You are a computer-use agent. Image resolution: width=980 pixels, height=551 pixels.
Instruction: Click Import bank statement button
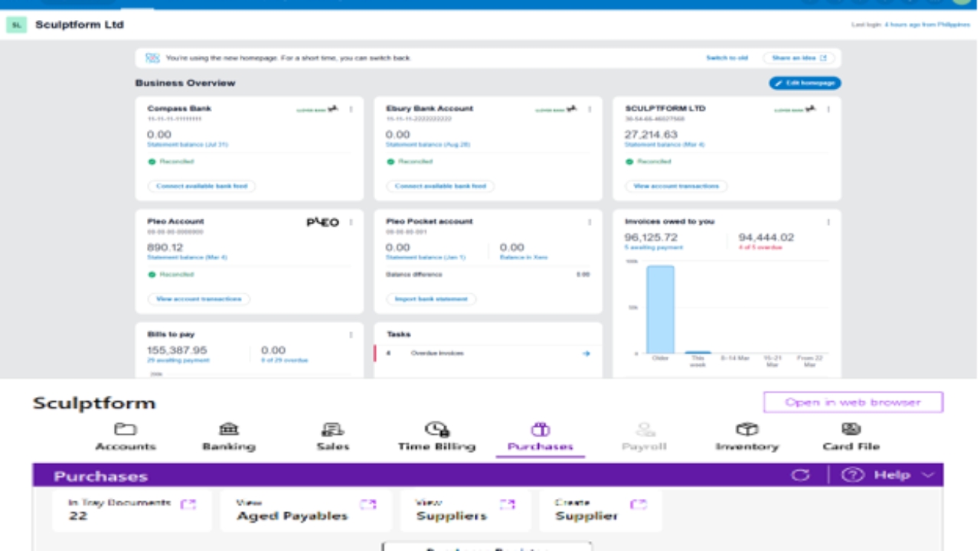pos(431,298)
